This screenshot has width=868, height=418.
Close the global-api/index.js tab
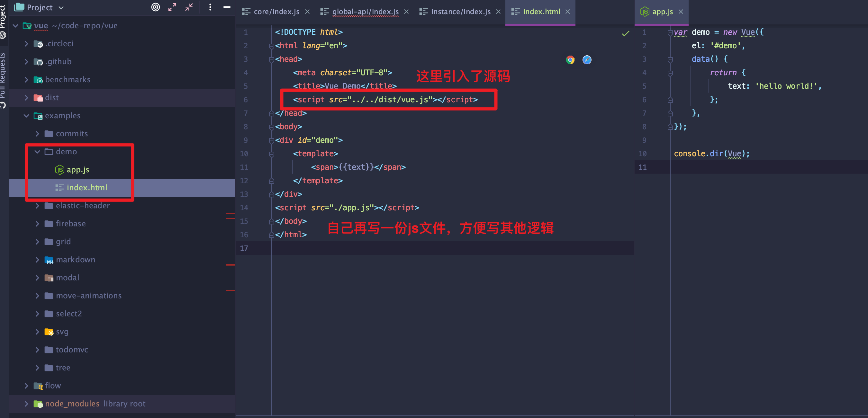click(406, 12)
